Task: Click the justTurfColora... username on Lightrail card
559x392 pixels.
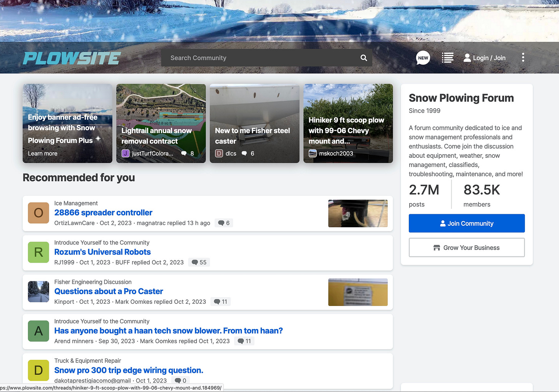Action: click(x=152, y=153)
